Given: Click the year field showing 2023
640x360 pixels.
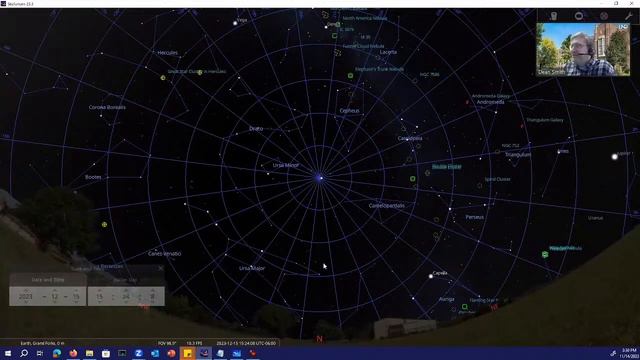Looking at the screenshot, I should pyautogui.click(x=26, y=296).
